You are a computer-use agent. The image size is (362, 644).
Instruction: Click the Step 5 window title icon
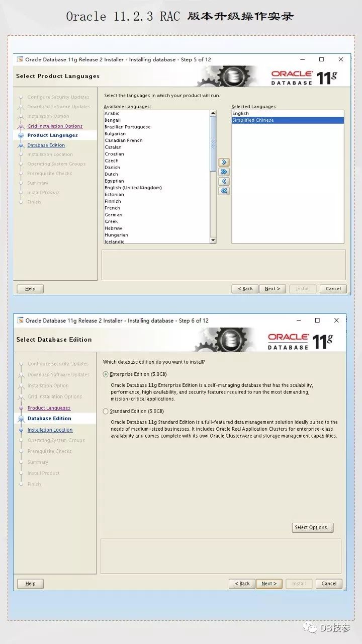coord(20,59)
